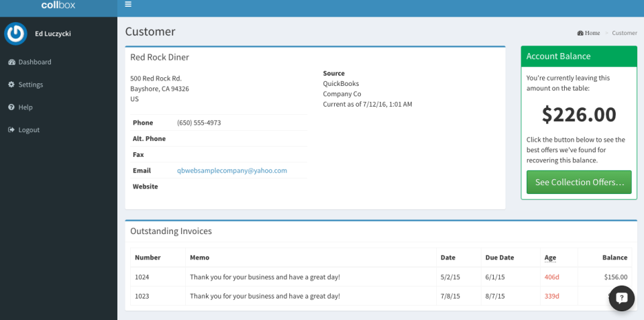Toggle the hamburger sidebar menu icon
Viewport: 644px width, 320px height.
pyautogui.click(x=128, y=5)
